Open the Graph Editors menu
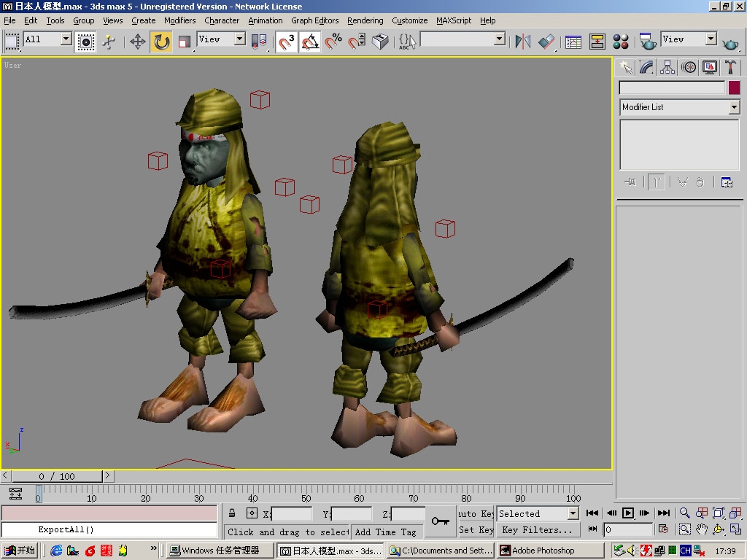Viewport: 747px width, 560px height. point(314,20)
